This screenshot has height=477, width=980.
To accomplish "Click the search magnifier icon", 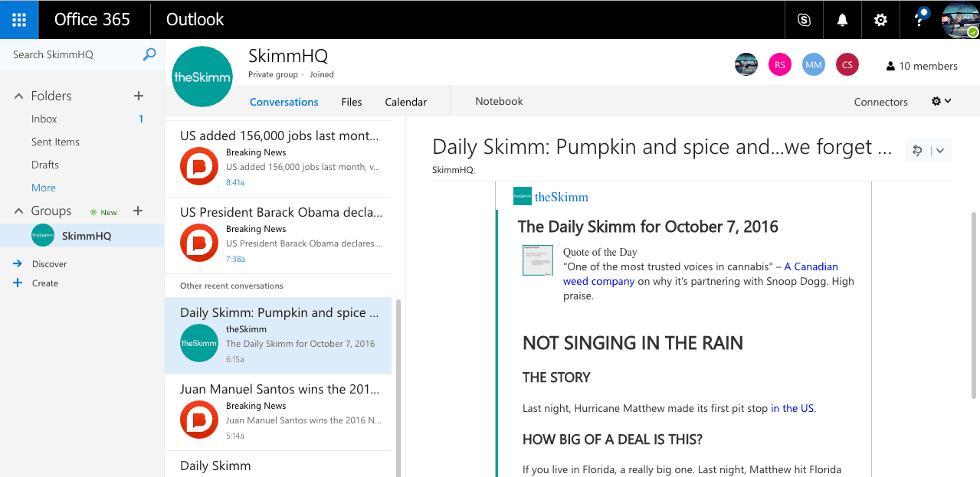I will click(x=149, y=54).
